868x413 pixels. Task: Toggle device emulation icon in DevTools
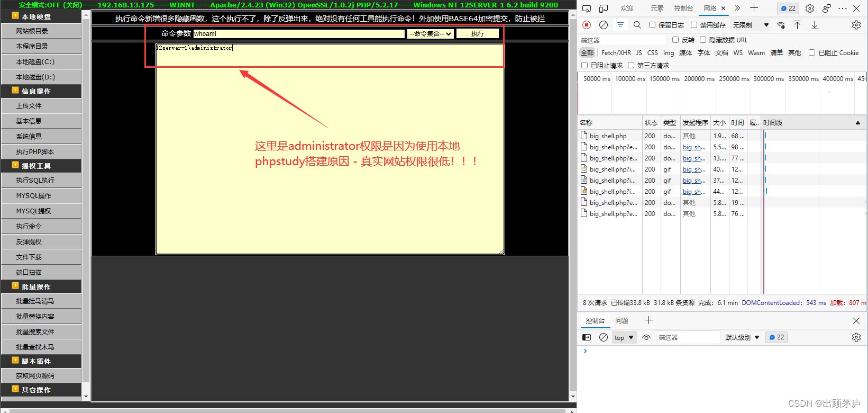click(x=604, y=8)
